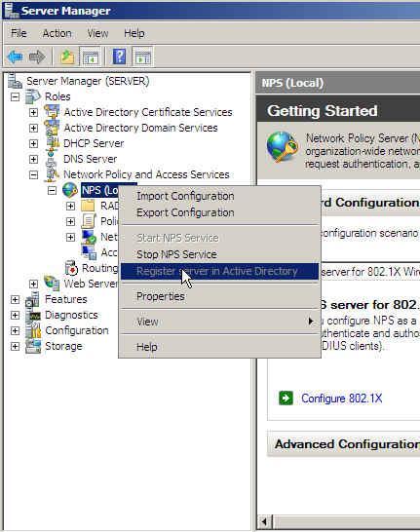Open the Action menu
This screenshot has width=420, height=532.
click(x=57, y=33)
